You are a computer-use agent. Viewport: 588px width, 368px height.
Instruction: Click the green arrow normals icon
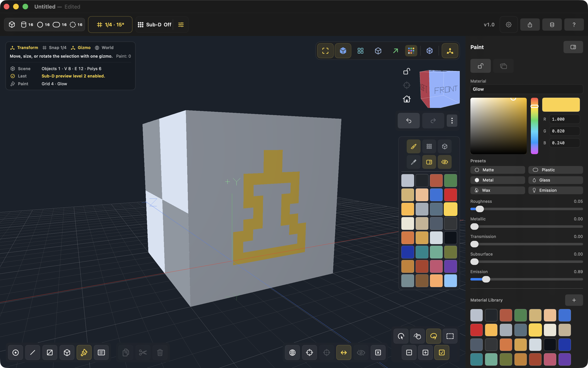(395, 51)
